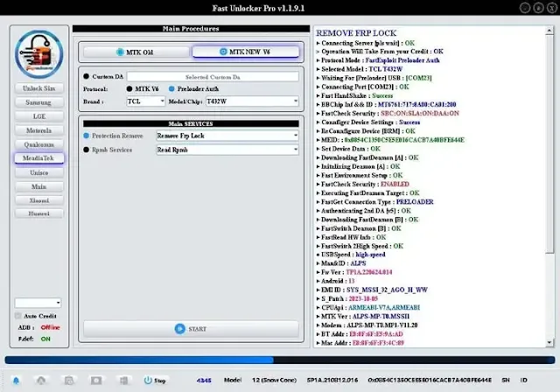The height and width of the screenshot is (392, 560).
Task: Click the SP1A.210812.016 status entry
Action: coord(332,381)
